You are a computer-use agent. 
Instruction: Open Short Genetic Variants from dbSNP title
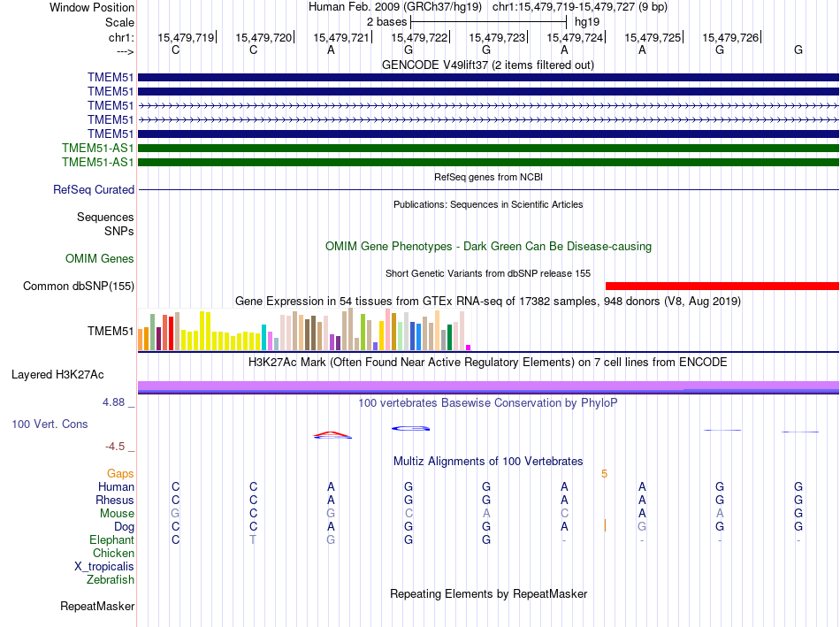[488, 273]
